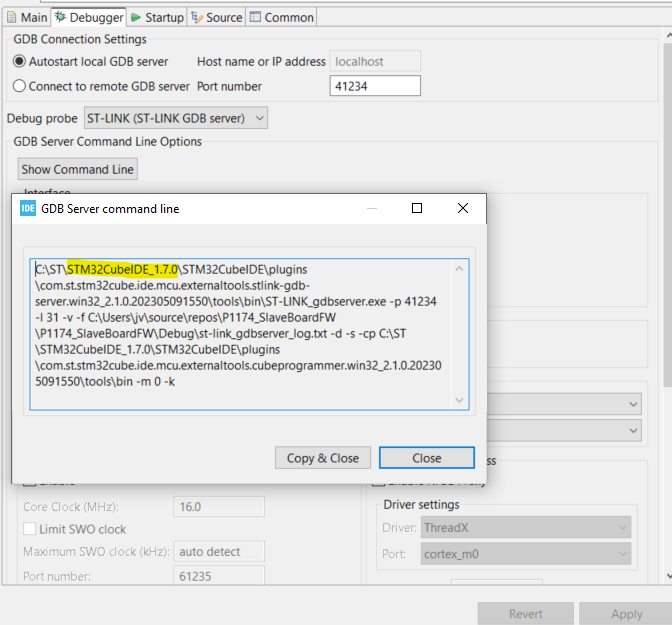Screen dimensions: 672x625
Task: Click the IDE icon in dialog title bar
Action: click(x=28, y=209)
